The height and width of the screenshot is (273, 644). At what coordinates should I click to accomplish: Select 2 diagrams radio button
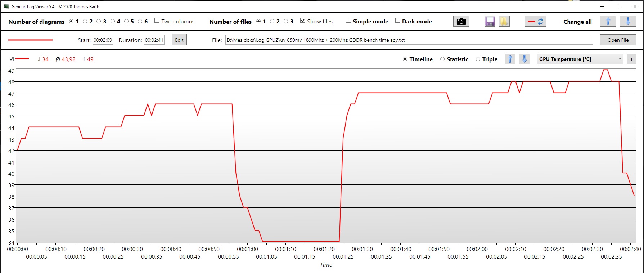click(85, 22)
